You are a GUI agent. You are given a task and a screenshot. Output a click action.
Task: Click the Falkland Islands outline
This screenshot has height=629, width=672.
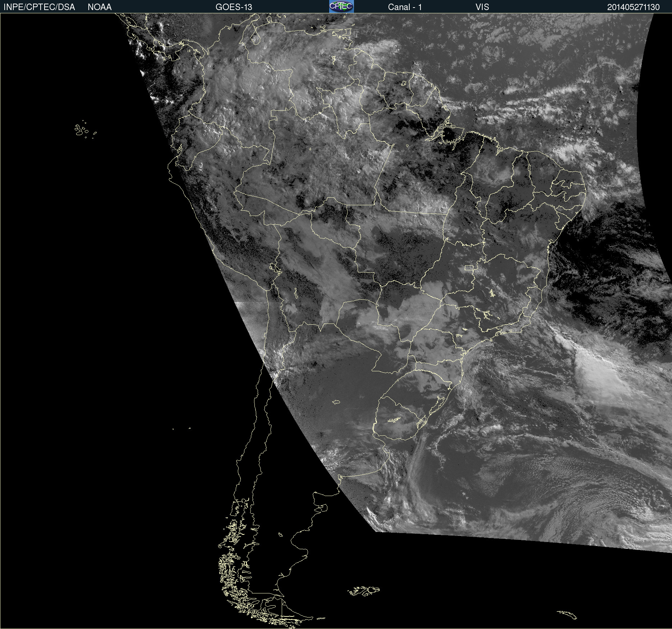coord(364,591)
